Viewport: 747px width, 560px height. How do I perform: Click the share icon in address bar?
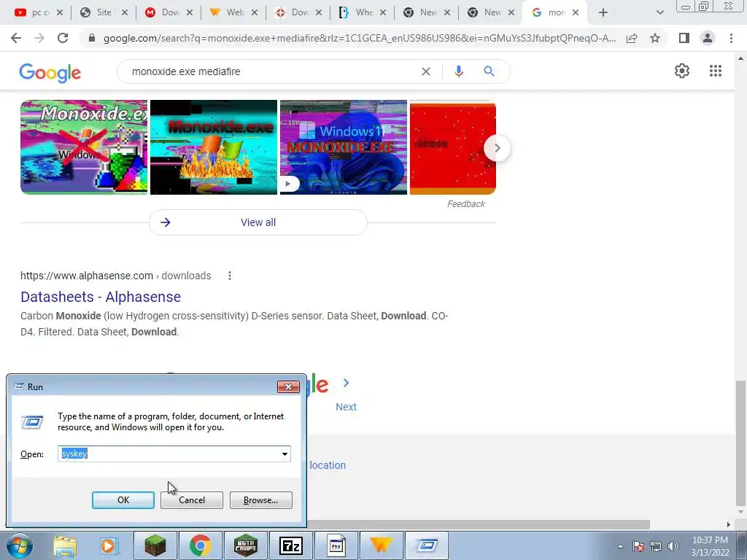click(632, 38)
